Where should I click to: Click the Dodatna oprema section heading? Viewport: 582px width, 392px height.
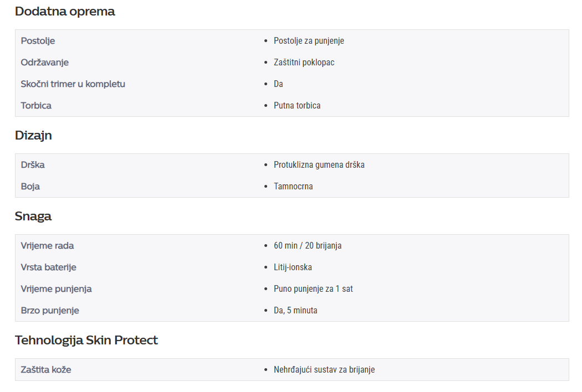coord(65,12)
